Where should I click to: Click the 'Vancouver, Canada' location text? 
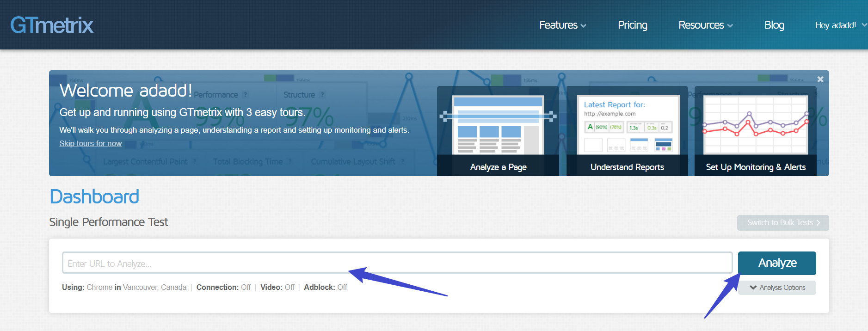pos(154,287)
